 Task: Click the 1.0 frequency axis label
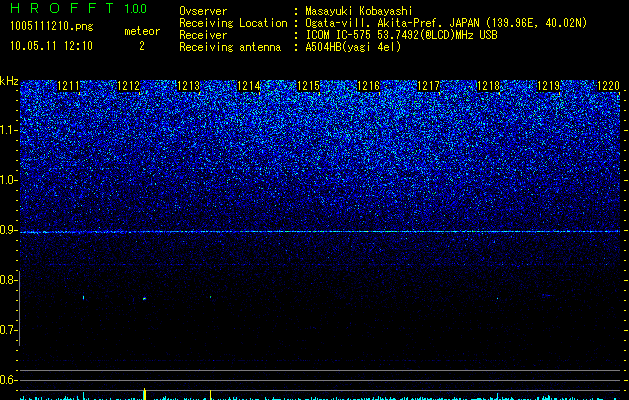coord(9,180)
